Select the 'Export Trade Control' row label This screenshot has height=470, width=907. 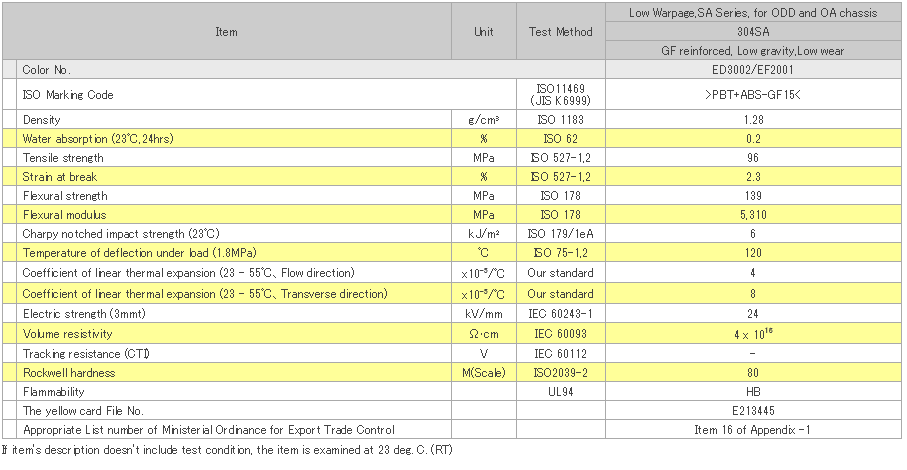[x=209, y=430]
